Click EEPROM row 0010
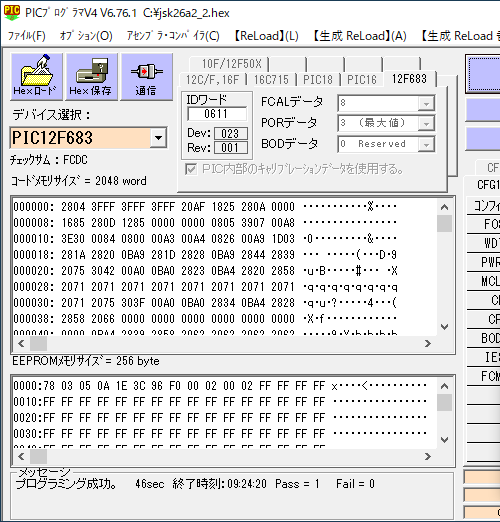Screen dimensions: 500x522 [220, 402]
